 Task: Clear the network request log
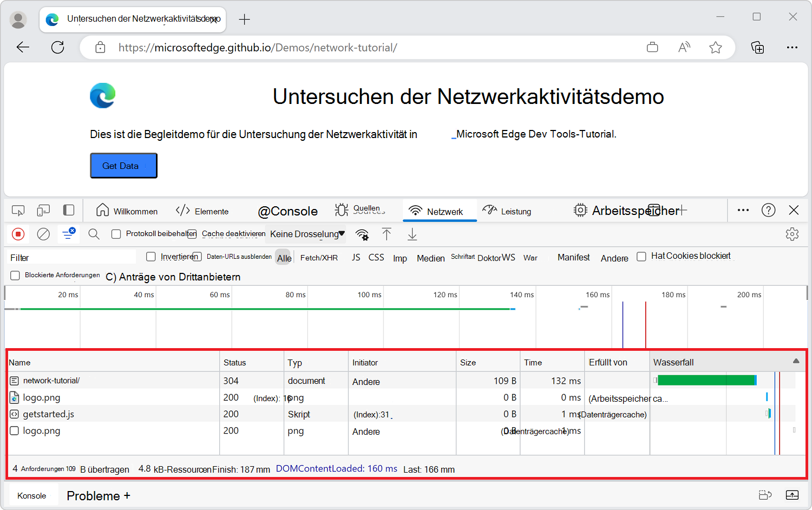43,234
